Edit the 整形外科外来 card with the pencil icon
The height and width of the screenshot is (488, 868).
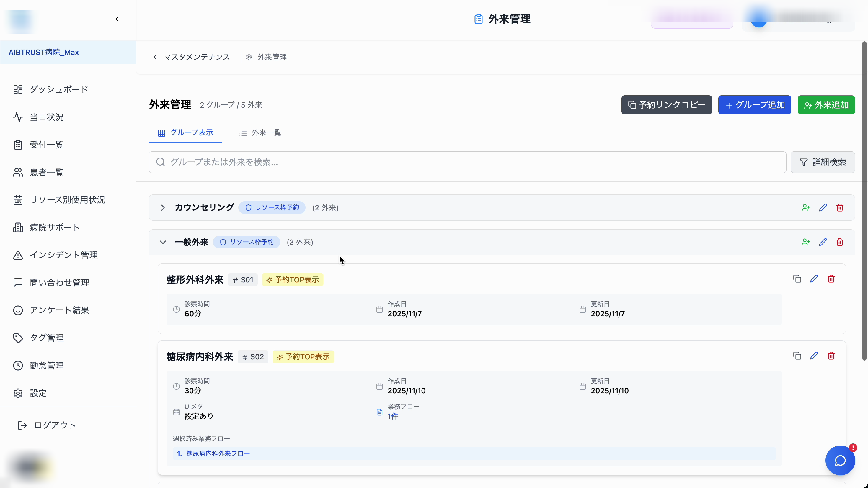tap(815, 279)
